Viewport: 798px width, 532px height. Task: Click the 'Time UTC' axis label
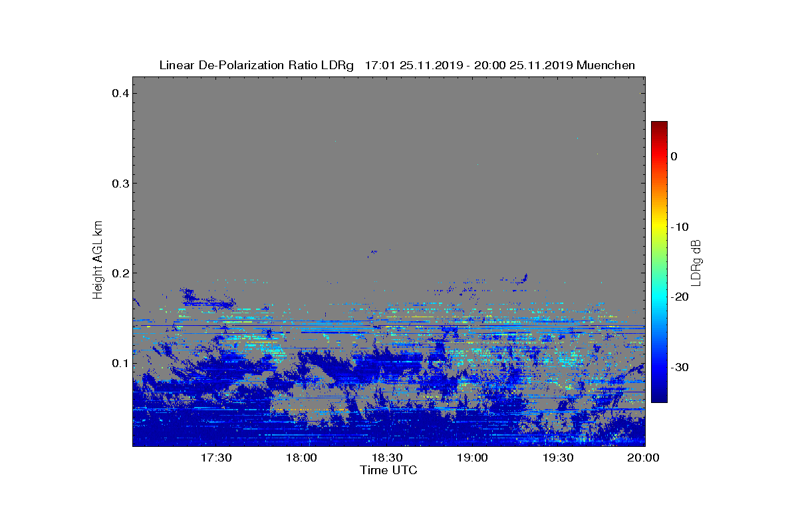click(388, 470)
